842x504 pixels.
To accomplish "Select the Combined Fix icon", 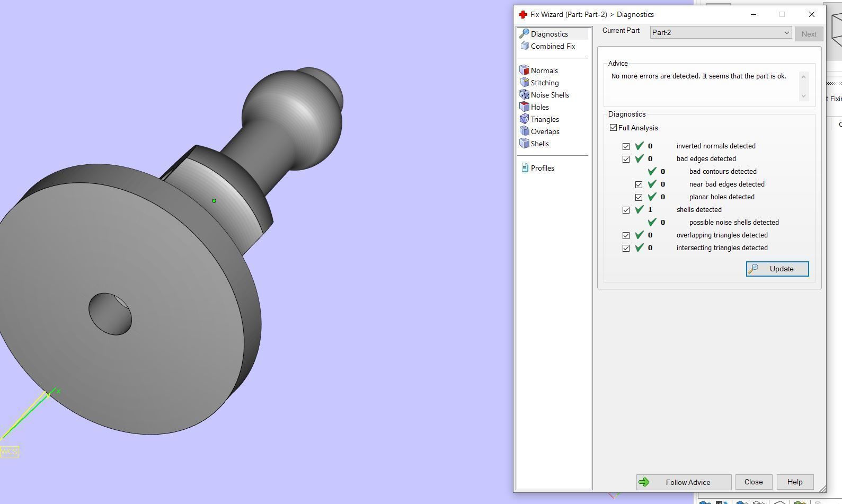I will click(525, 46).
